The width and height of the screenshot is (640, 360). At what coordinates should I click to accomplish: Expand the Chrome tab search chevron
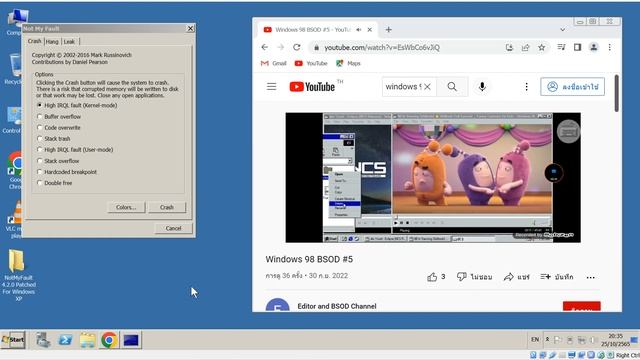click(x=562, y=30)
